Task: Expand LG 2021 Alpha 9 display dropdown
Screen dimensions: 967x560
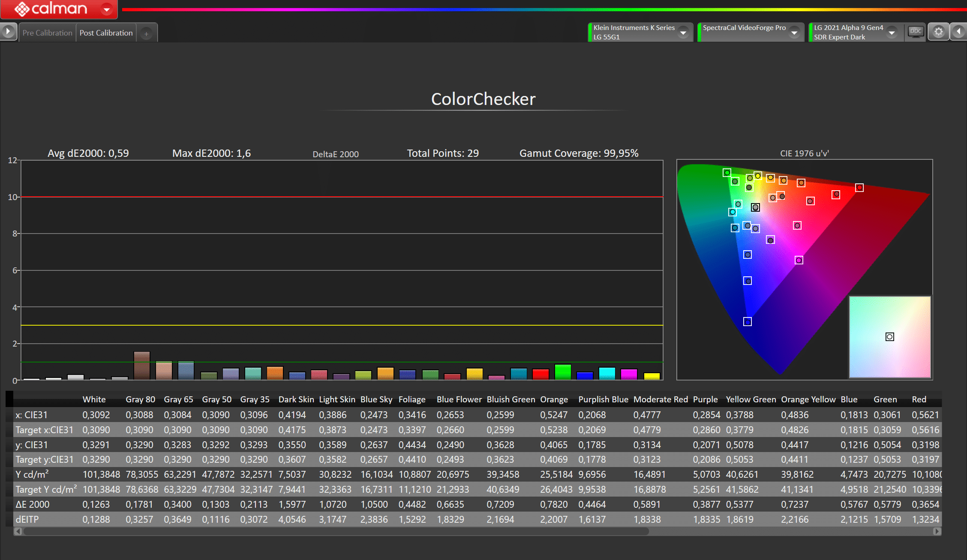Action: (x=892, y=33)
